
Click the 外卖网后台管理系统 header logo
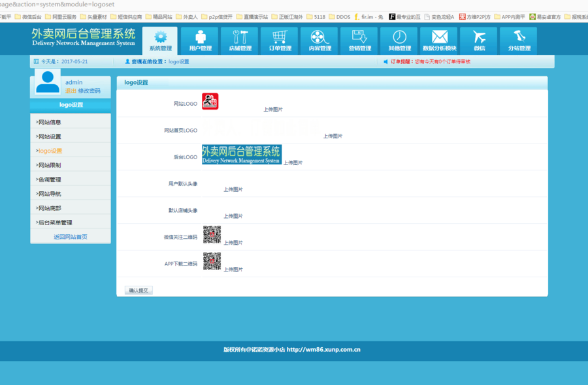83,37
